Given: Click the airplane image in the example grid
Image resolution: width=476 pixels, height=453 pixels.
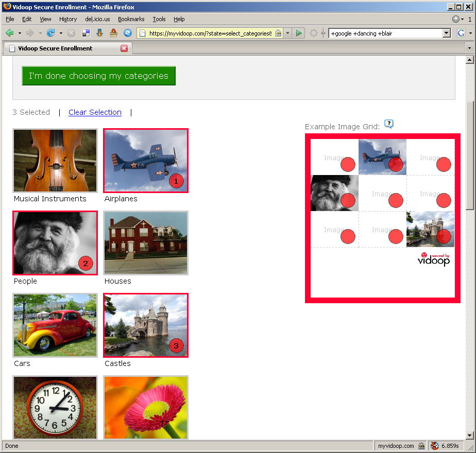Looking at the screenshot, I should (382, 157).
